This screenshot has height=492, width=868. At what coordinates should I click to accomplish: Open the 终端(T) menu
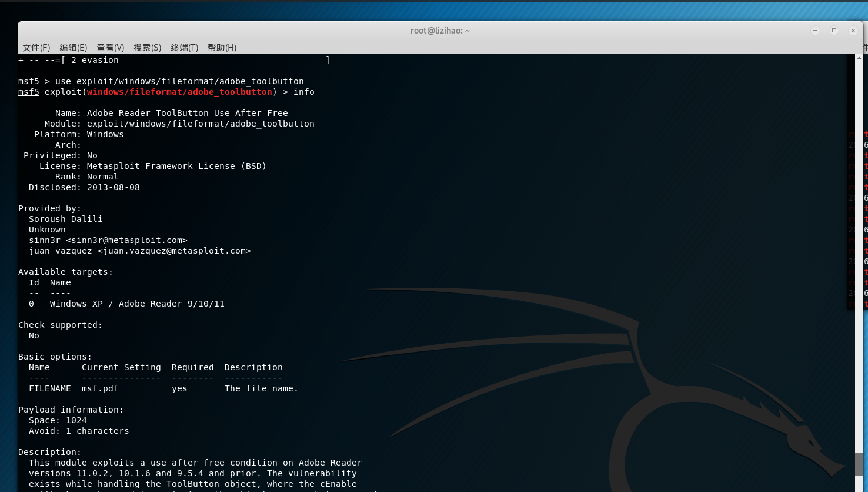(x=185, y=48)
